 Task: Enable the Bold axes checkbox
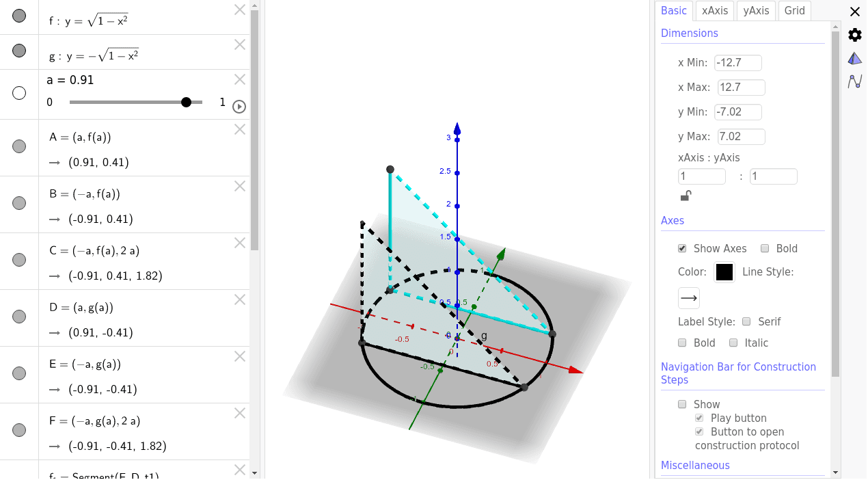[x=764, y=248]
